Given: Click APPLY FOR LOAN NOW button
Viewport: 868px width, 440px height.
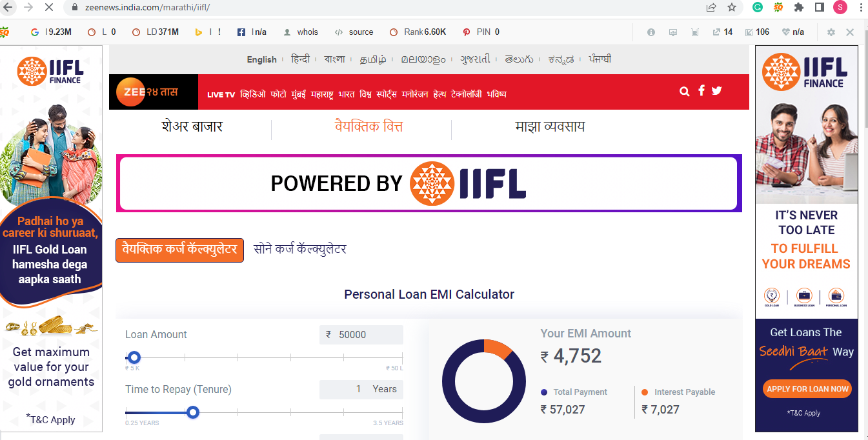Looking at the screenshot, I should coord(807,389).
